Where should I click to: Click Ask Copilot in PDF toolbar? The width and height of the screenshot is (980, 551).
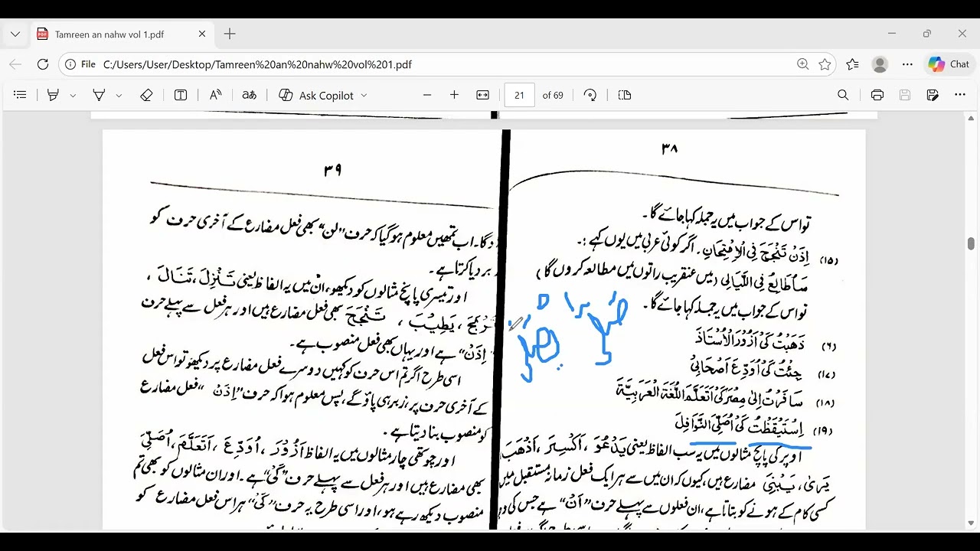click(x=316, y=95)
